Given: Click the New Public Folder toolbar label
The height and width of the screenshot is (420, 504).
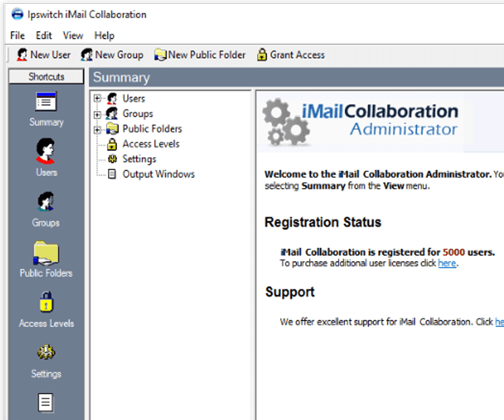Looking at the screenshot, I should pyautogui.click(x=207, y=55).
